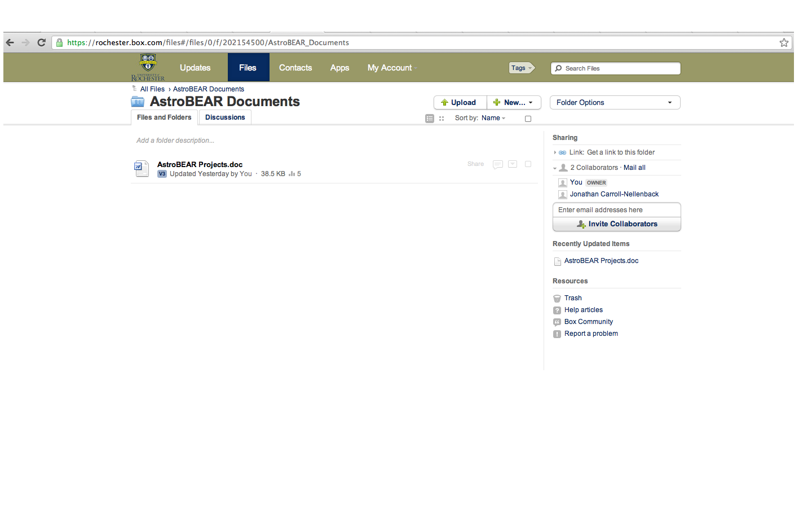The width and height of the screenshot is (812, 508).
Task: Switch to list view icon
Action: pyautogui.click(x=430, y=119)
